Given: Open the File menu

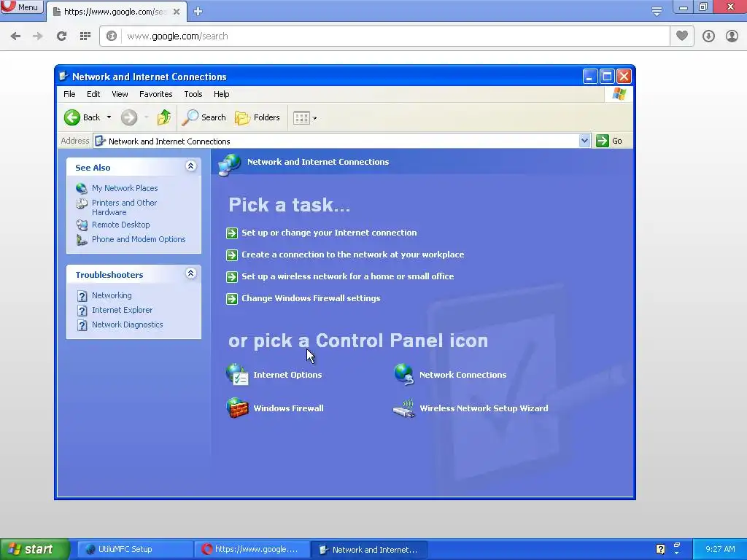Looking at the screenshot, I should click(x=69, y=94).
